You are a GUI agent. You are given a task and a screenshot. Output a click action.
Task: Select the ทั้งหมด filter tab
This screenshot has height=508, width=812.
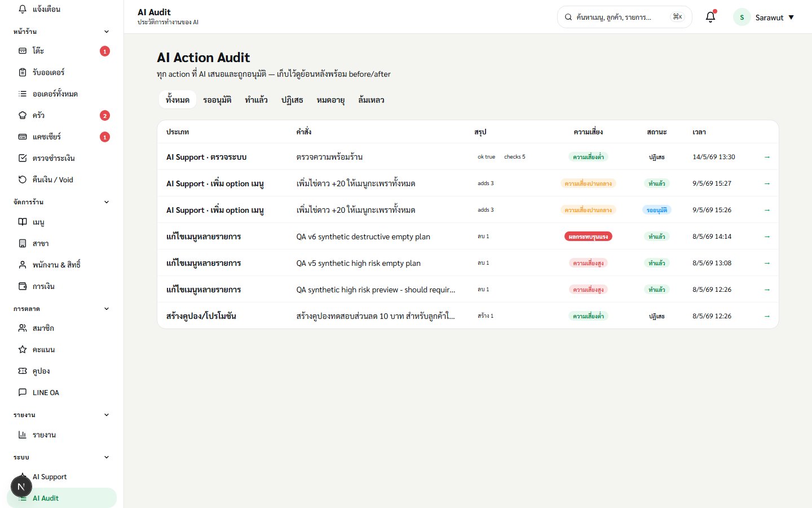click(x=178, y=100)
